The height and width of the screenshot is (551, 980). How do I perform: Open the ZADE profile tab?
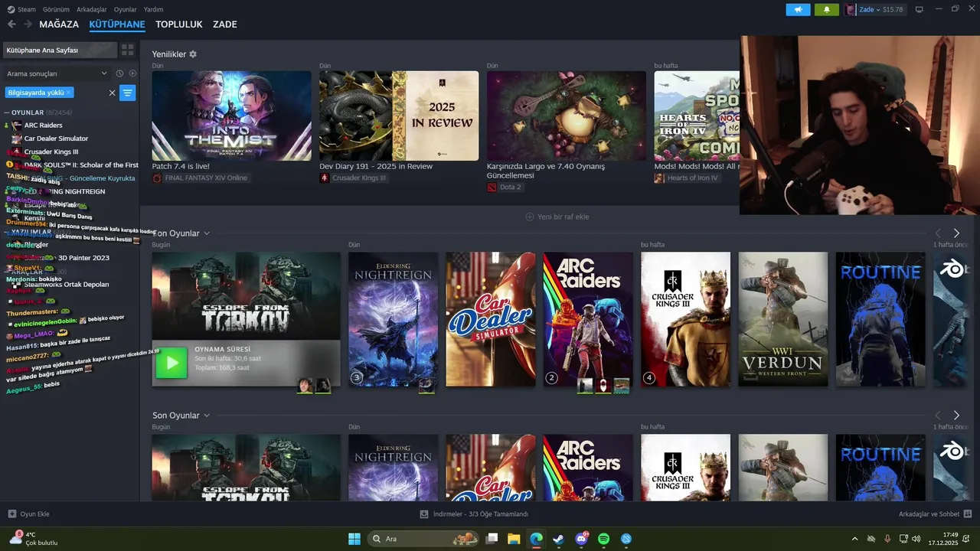(225, 24)
